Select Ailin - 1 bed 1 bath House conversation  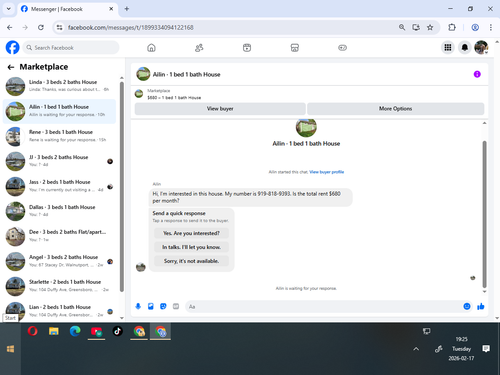(x=59, y=111)
